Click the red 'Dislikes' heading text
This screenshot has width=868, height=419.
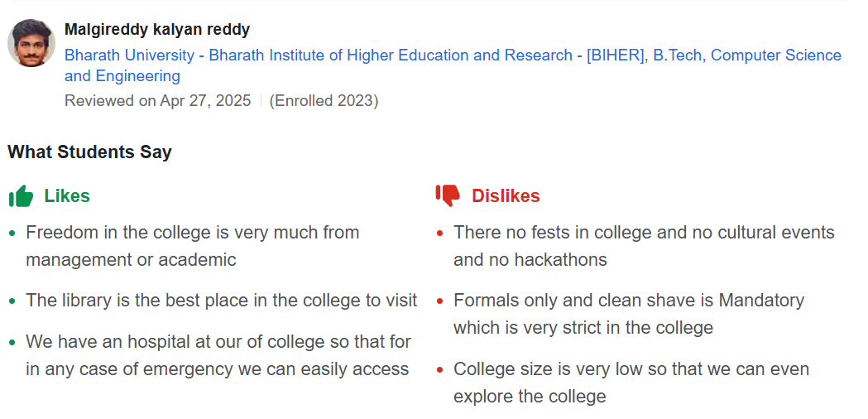(x=506, y=196)
